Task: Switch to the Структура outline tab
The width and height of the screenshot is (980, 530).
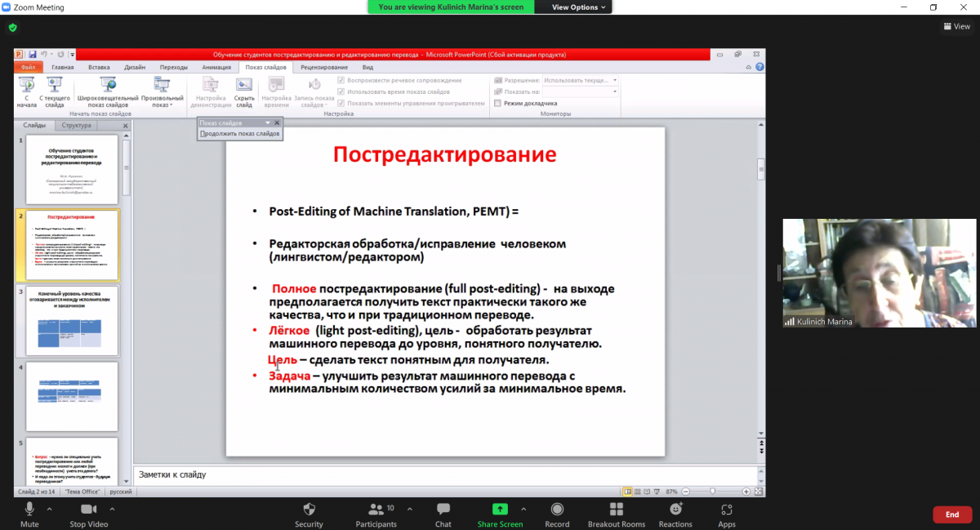Action: point(76,126)
